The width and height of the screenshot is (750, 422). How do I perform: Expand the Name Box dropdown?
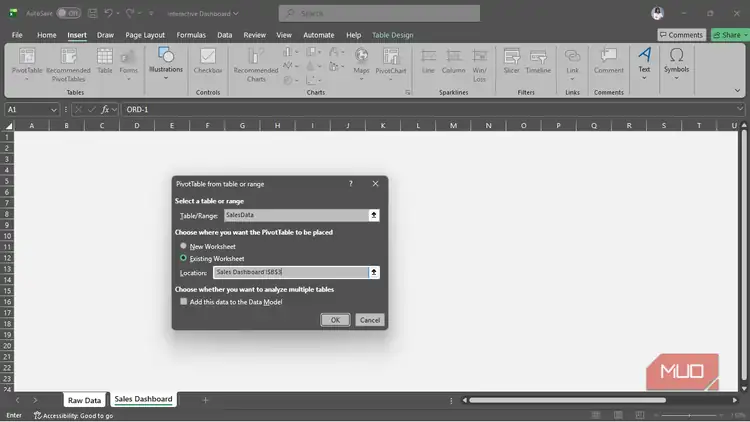(54, 110)
